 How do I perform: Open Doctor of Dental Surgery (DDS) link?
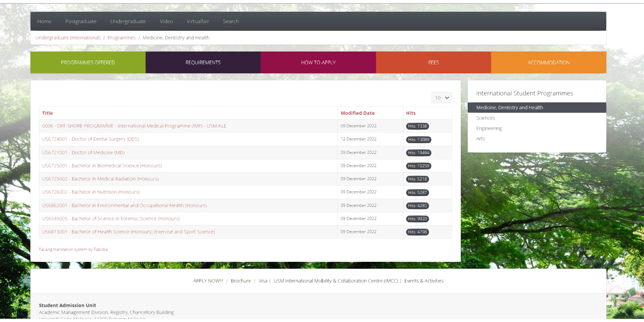coord(91,139)
